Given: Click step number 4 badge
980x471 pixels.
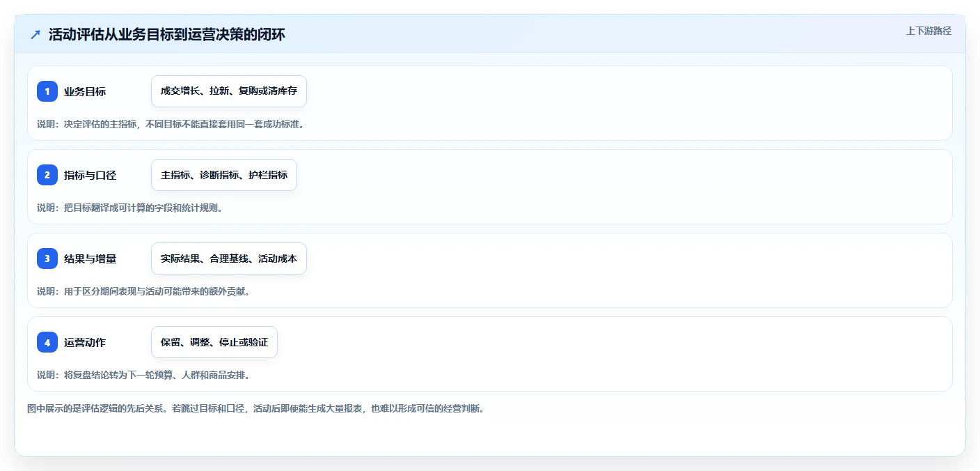Looking at the screenshot, I should point(47,342).
